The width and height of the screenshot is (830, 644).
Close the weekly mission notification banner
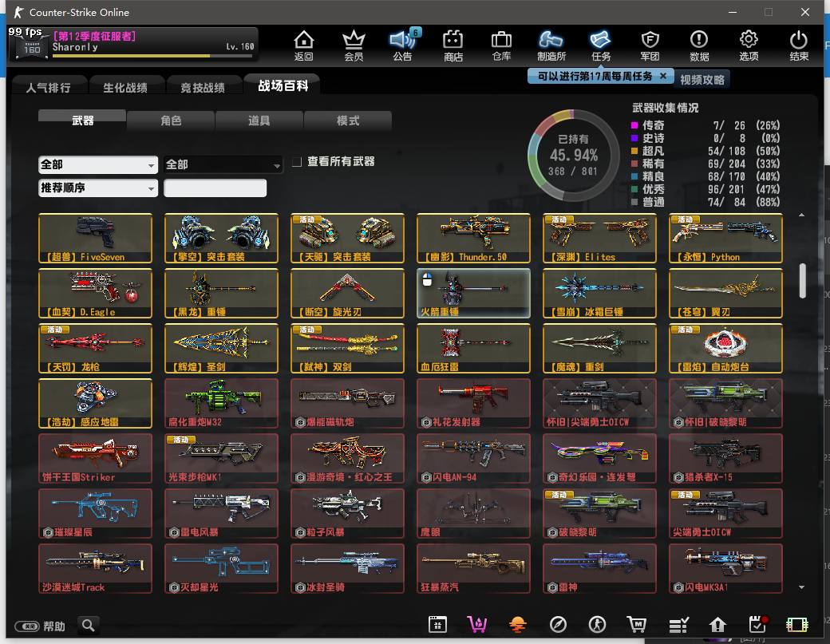[662, 76]
